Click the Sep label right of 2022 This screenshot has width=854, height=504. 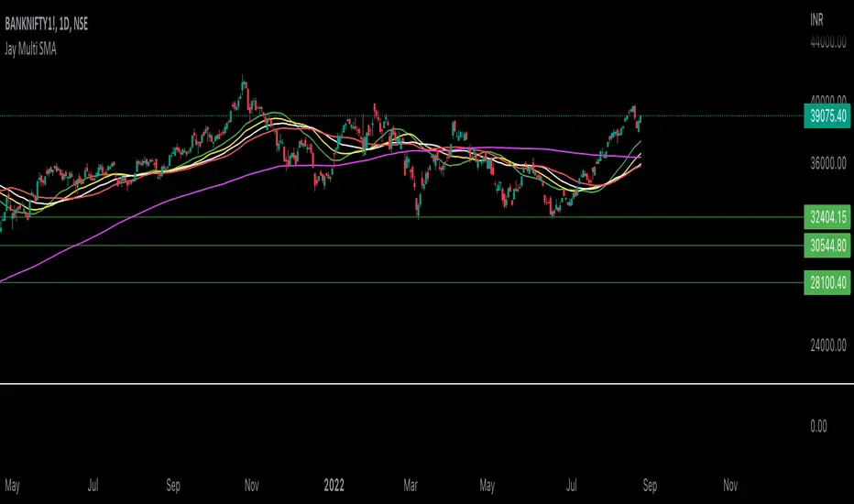click(650, 485)
